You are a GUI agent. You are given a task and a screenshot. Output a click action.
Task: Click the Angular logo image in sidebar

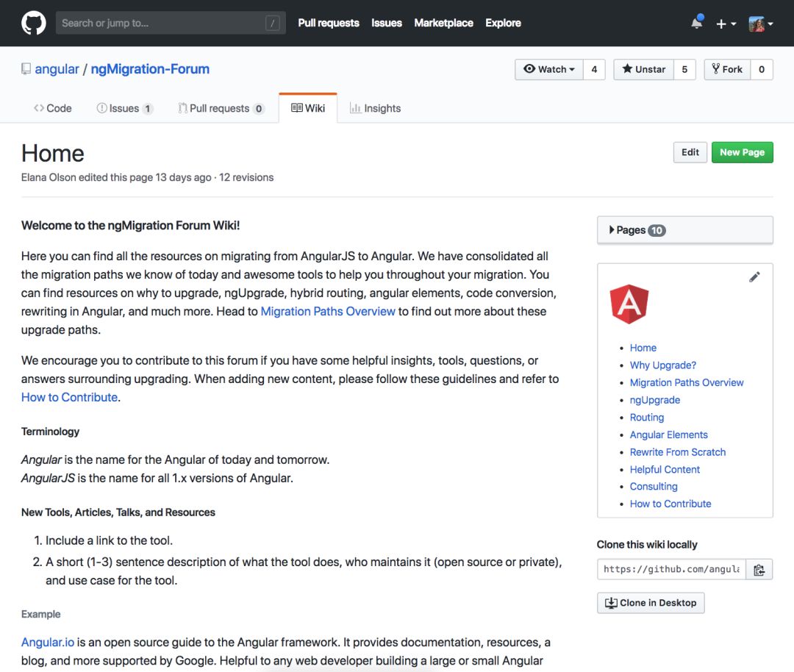point(629,304)
